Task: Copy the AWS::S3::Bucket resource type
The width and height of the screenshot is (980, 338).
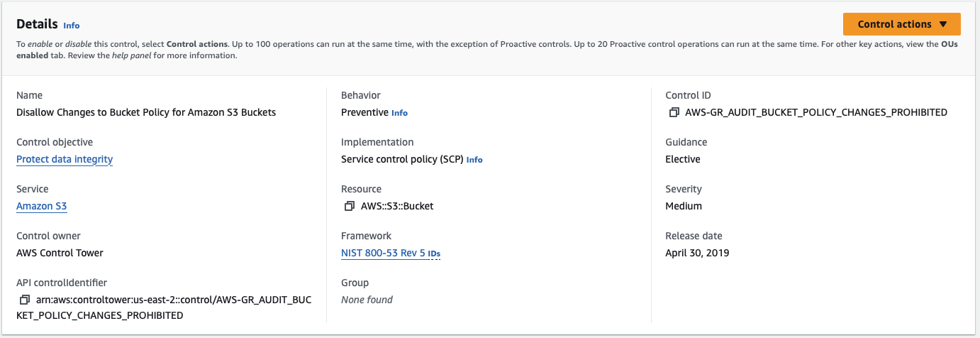Action: tap(349, 206)
